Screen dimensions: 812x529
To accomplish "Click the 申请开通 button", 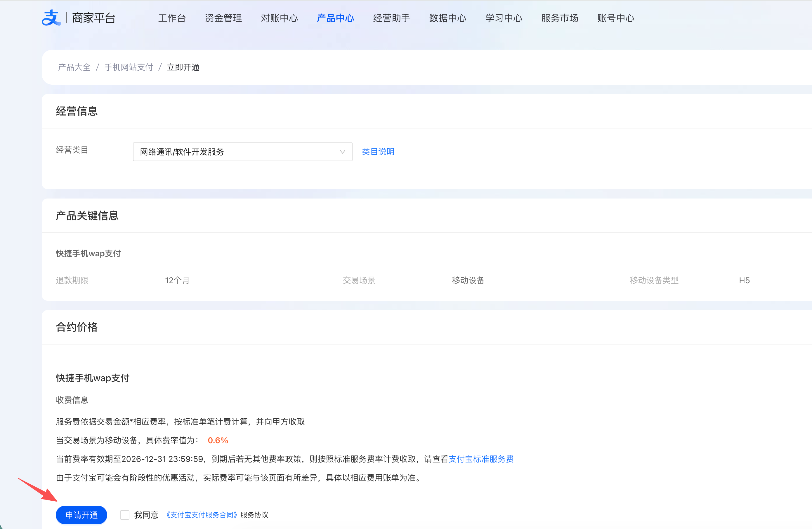I will 81,515.
